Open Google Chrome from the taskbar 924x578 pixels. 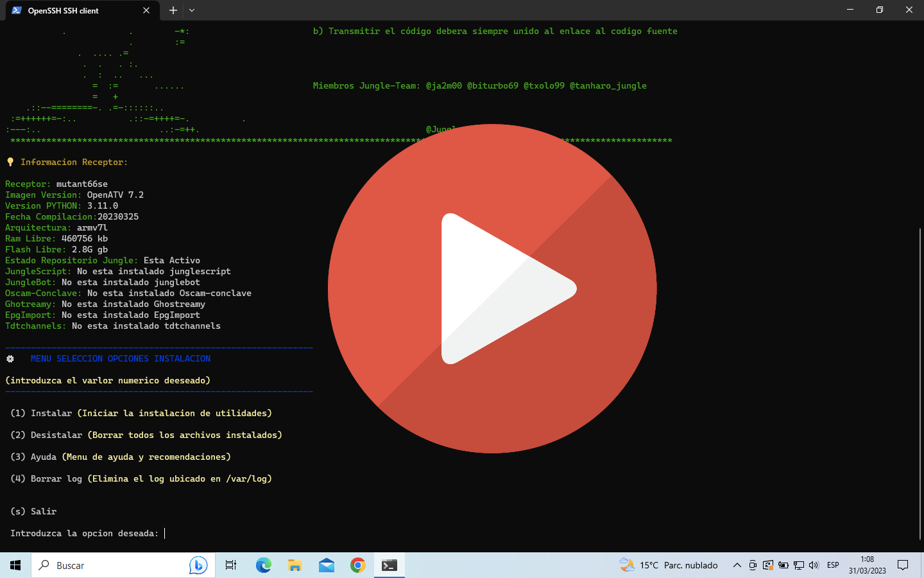click(x=357, y=565)
